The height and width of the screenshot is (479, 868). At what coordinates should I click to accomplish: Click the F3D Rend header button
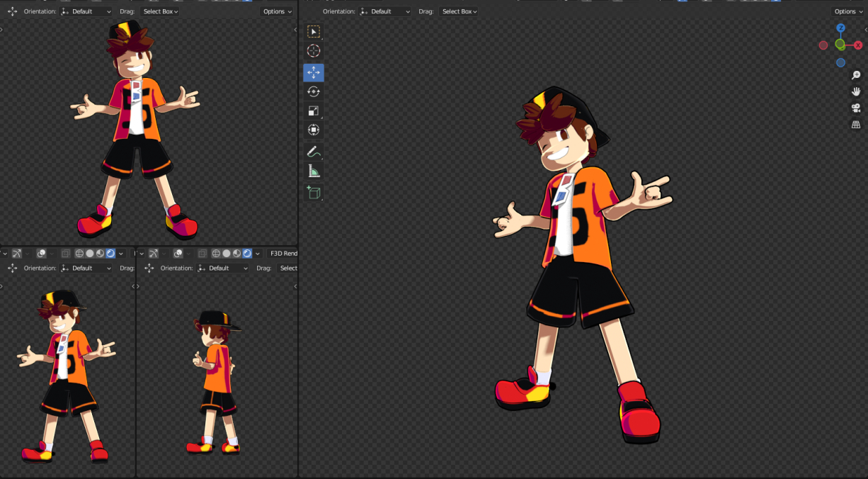[x=284, y=254]
